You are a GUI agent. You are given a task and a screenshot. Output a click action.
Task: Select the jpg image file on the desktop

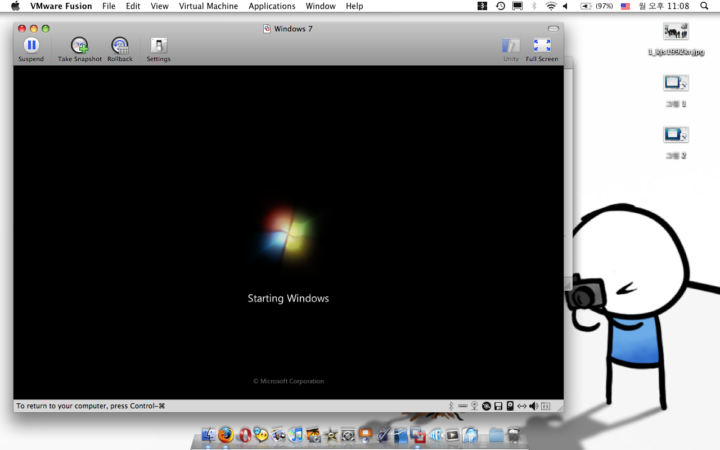[675, 39]
